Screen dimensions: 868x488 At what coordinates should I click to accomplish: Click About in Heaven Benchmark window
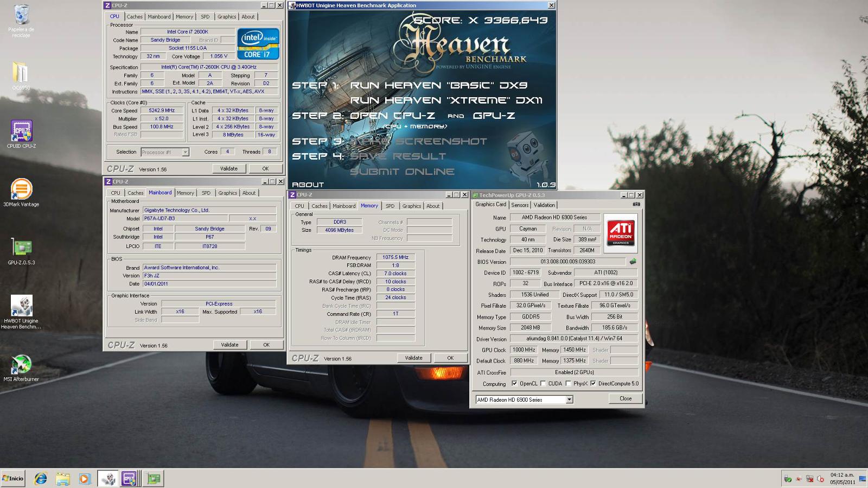[308, 185]
